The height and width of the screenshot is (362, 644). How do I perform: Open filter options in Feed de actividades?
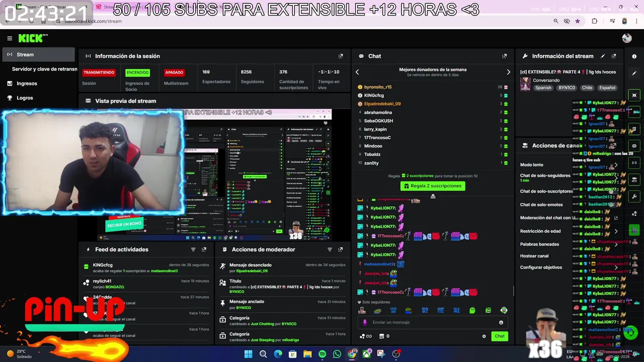coord(193,249)
